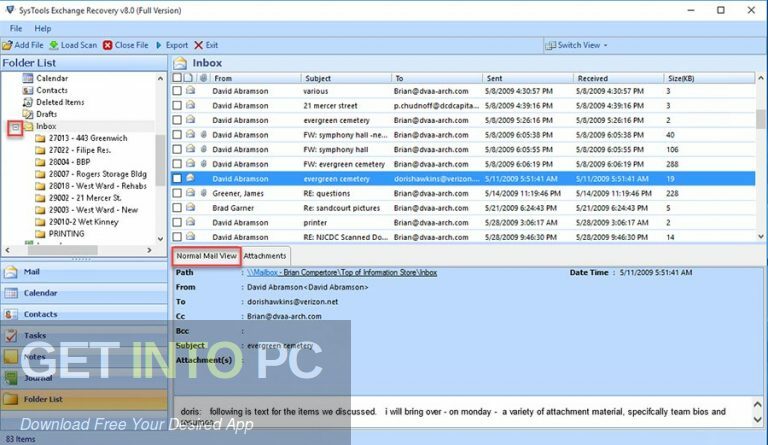Click the Export arrow icon
768x445 pixels.
point(159,45)
